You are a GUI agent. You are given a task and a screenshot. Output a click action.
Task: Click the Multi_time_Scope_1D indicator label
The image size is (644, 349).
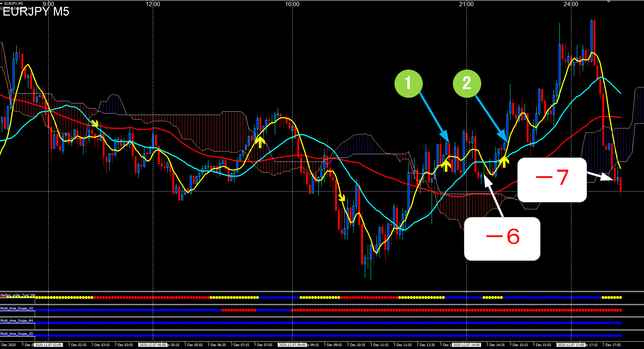[17, 334]
